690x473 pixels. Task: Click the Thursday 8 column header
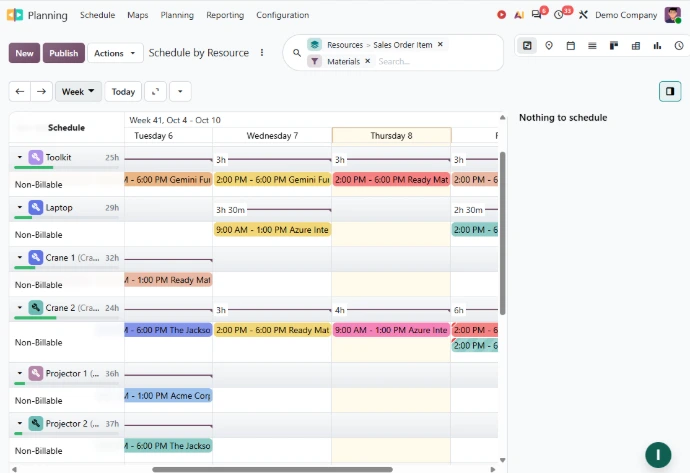point(392,136)
